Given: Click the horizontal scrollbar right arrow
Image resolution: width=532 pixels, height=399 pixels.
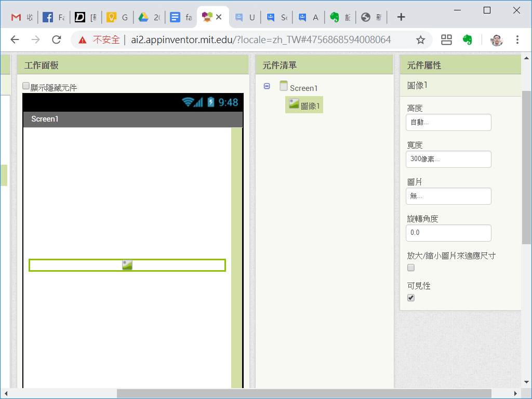Looking at the screenshot, I should [x=515, y=394].
